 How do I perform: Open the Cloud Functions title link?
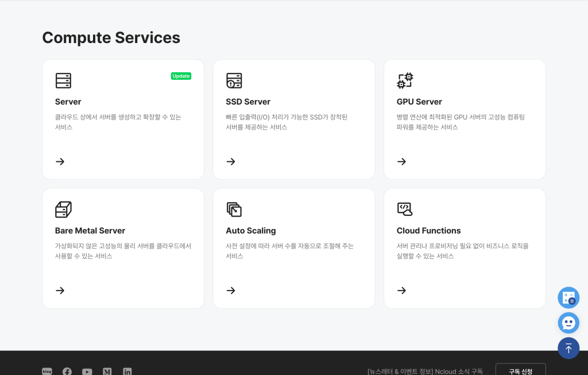tap(428, 231)
